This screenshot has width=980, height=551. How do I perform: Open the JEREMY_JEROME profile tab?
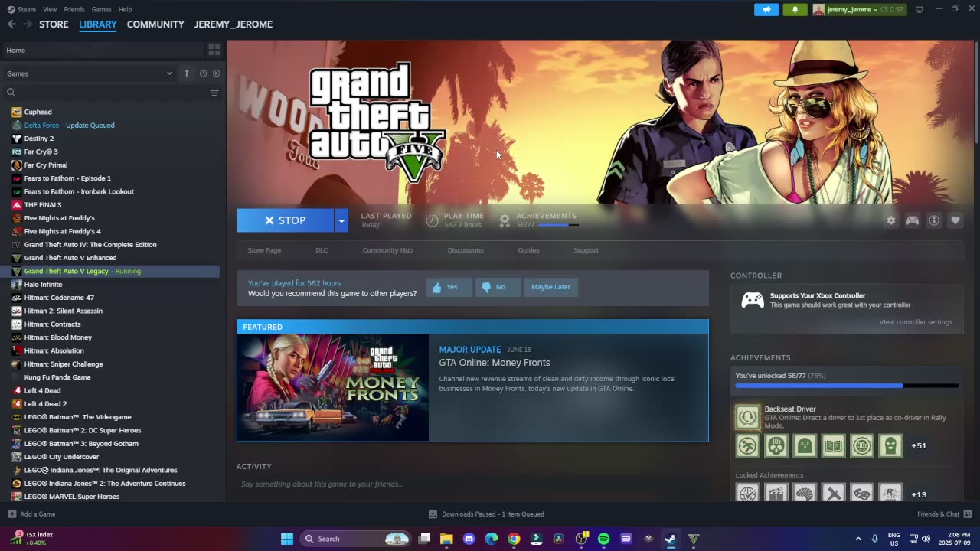coord(234,24)
